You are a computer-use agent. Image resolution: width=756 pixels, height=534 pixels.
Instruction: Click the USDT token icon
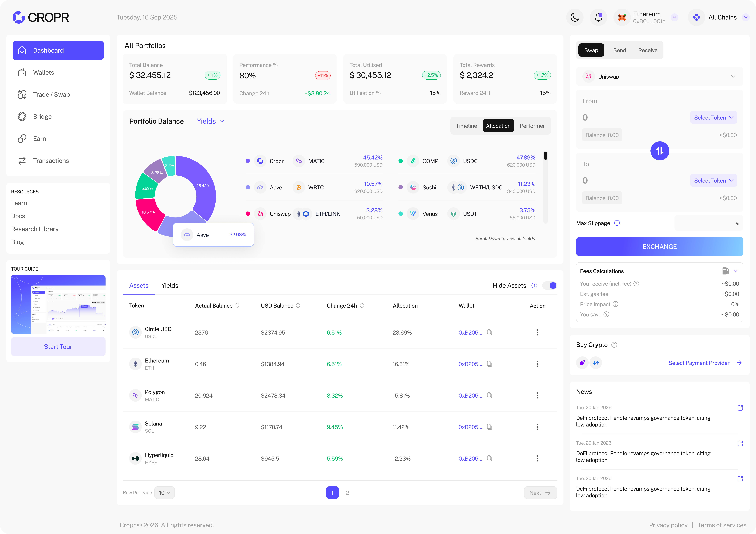point(453,214)
